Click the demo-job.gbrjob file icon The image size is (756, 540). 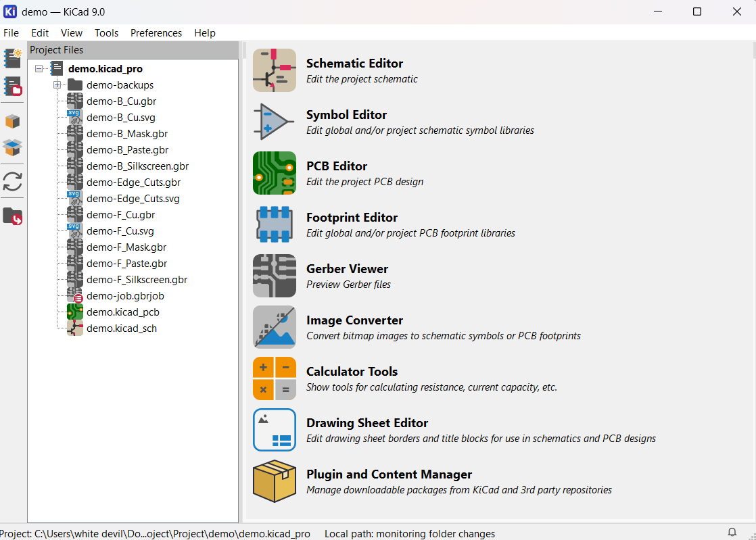(75, 296)
